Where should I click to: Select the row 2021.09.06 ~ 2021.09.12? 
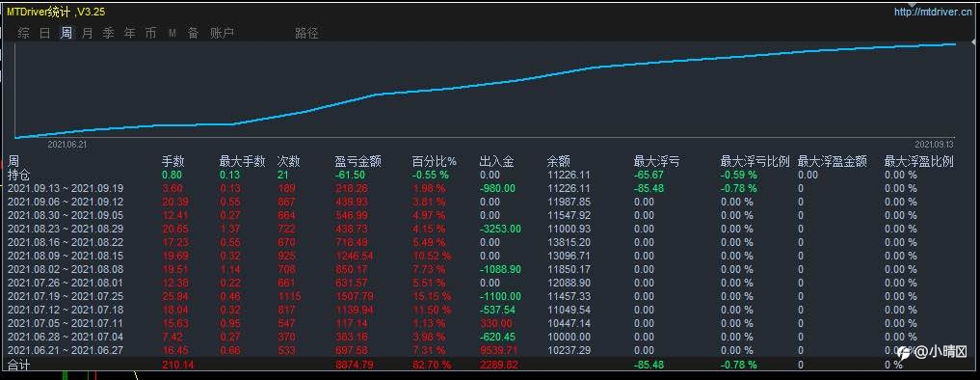point(490,202)
